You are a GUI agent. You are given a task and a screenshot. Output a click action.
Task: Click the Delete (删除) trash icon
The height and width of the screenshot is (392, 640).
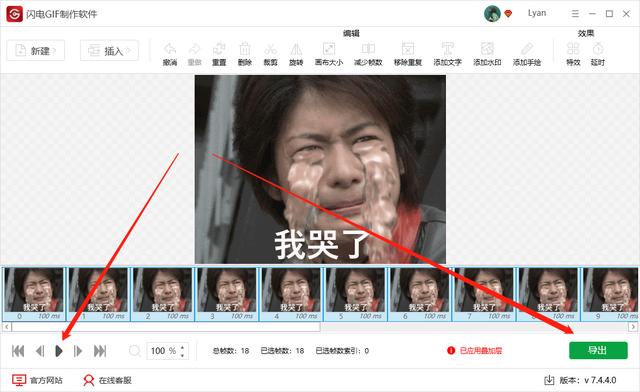[x=244, y=49]
